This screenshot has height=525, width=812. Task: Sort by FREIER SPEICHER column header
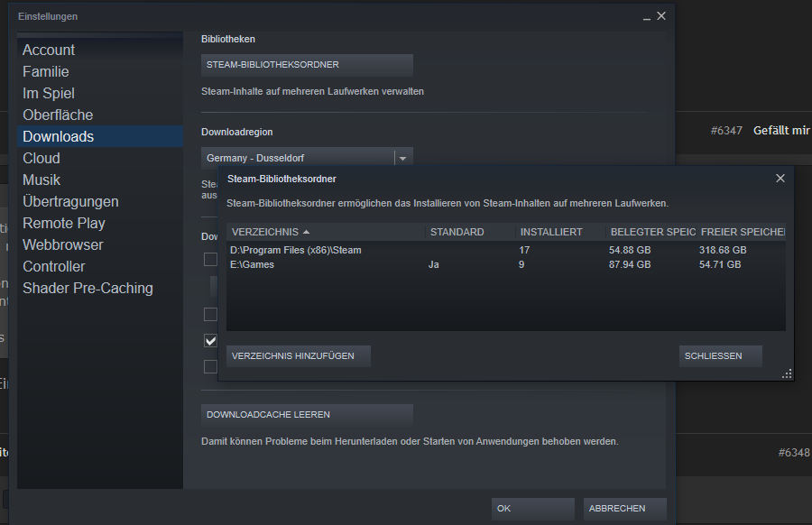point(741,232)
